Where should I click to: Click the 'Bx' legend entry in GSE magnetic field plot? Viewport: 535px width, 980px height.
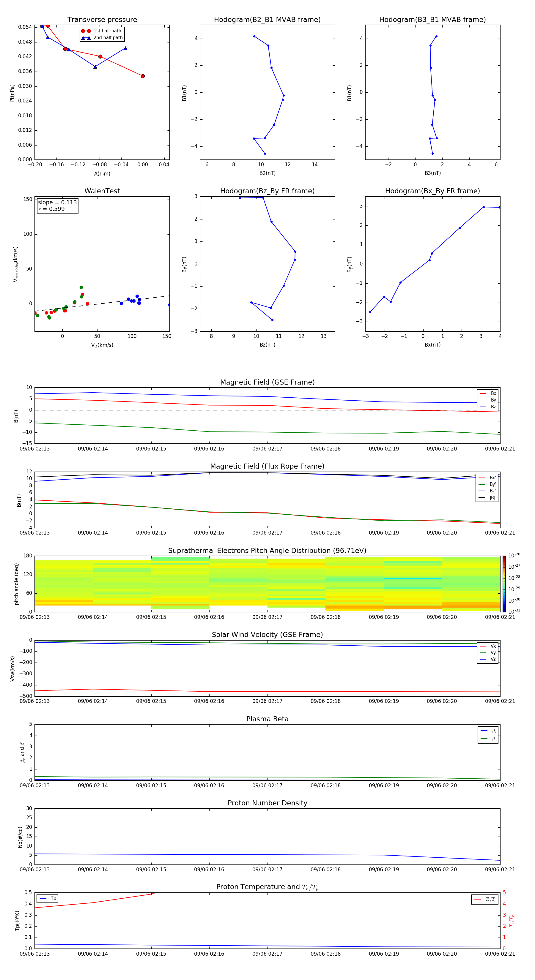click(x=488, y=393)
